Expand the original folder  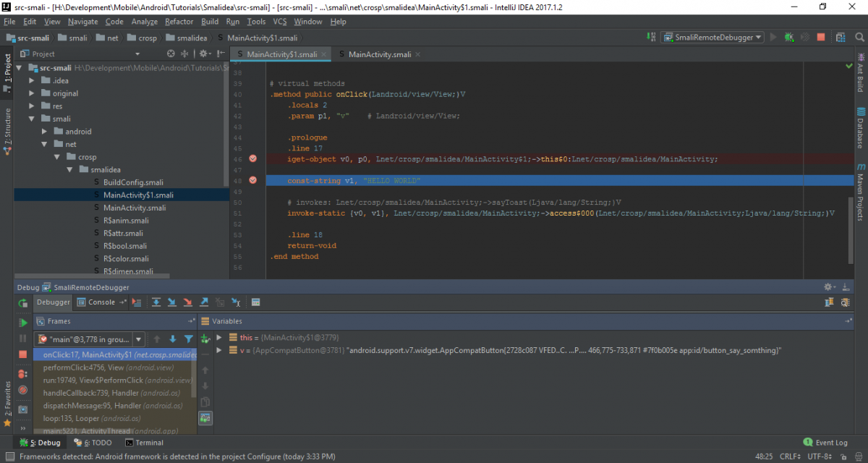pyautogui.click(x=32, y=93)
